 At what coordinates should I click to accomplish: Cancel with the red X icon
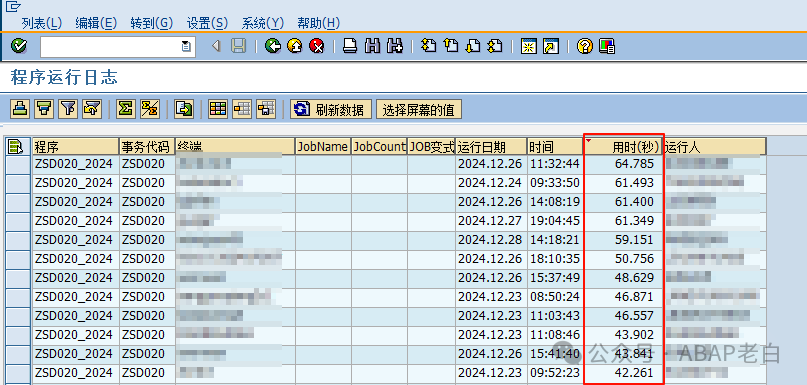coord(317,46)
